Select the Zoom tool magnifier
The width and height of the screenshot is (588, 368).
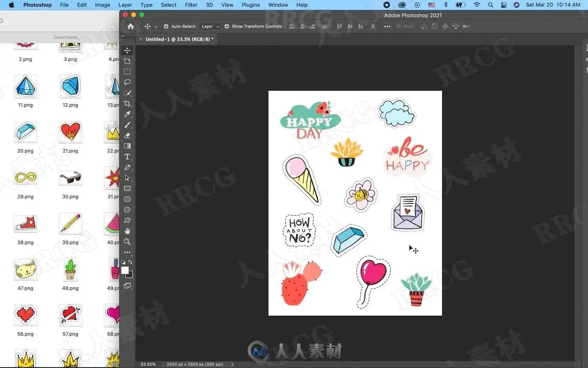click(127, 241)
